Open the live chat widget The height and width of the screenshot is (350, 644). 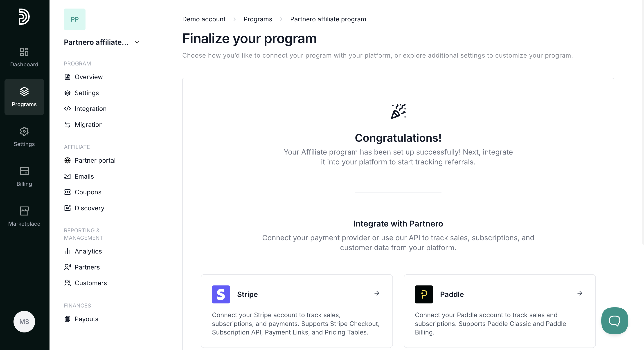614,321
